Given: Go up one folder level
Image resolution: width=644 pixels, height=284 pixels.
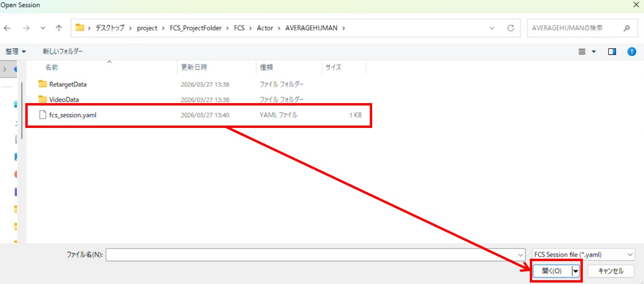Looking at the screenshot, I should [x=59, y=28].
